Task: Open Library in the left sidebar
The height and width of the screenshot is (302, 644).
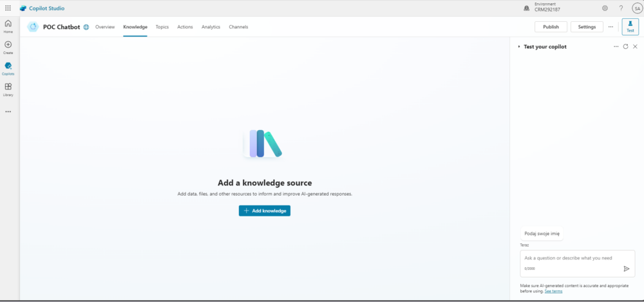Action: point(8,90)
